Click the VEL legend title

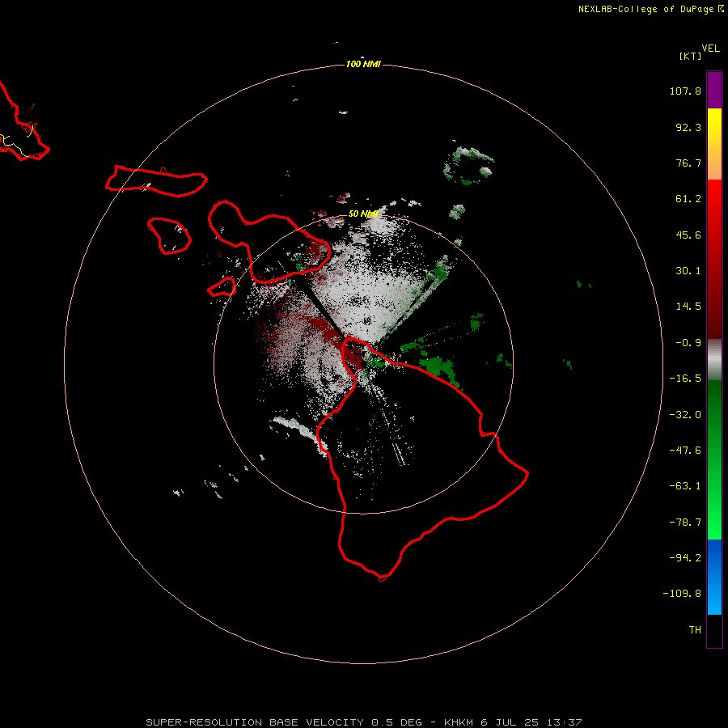[710, 49]
